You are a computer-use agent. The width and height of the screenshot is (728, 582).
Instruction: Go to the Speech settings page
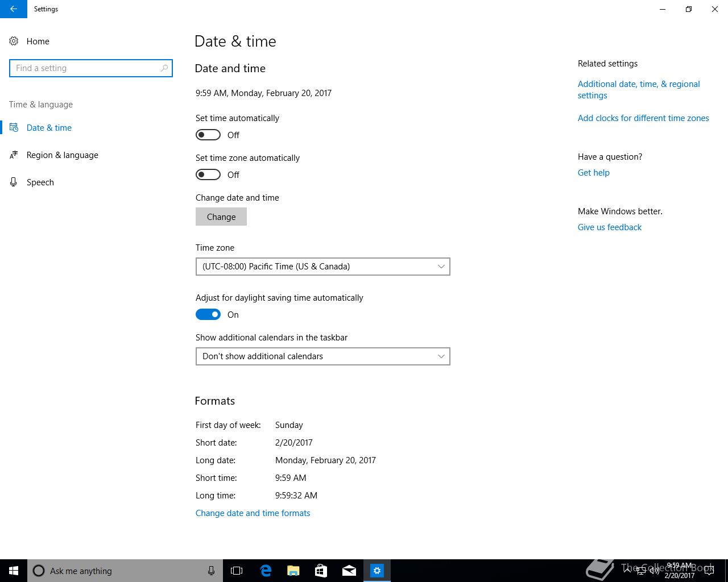(40, 182)
